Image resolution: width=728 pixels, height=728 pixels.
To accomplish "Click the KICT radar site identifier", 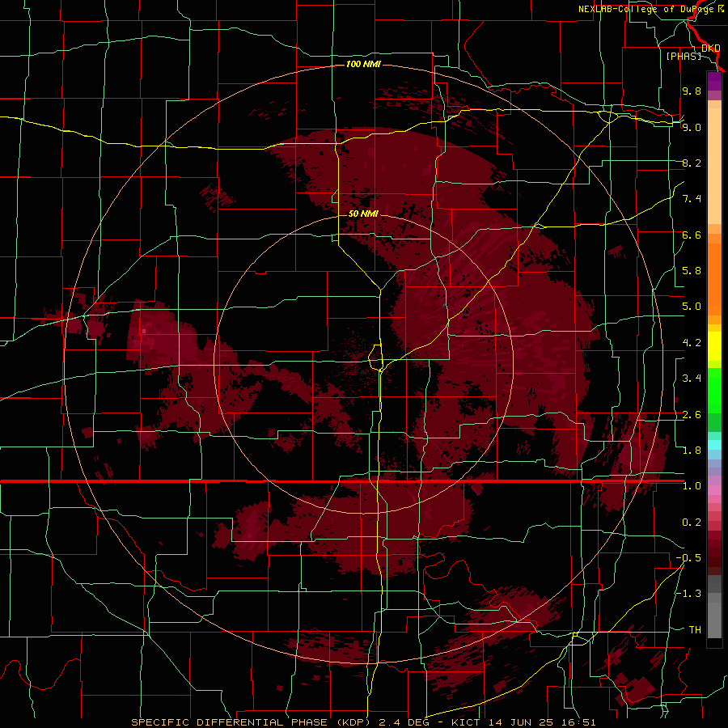I will [467, 722].
